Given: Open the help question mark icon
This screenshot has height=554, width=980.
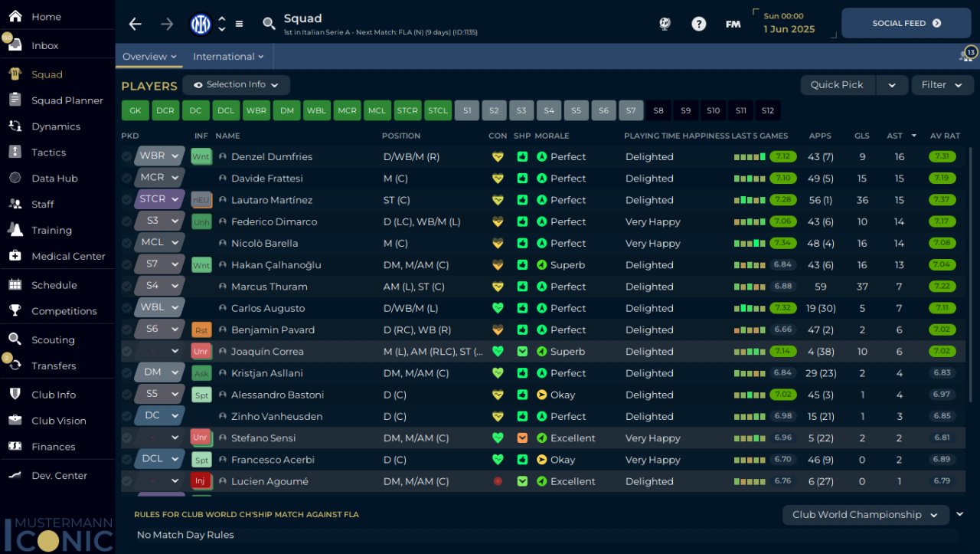Looking at the screenshot, I should pyautogui.click(x=698, y=24).
